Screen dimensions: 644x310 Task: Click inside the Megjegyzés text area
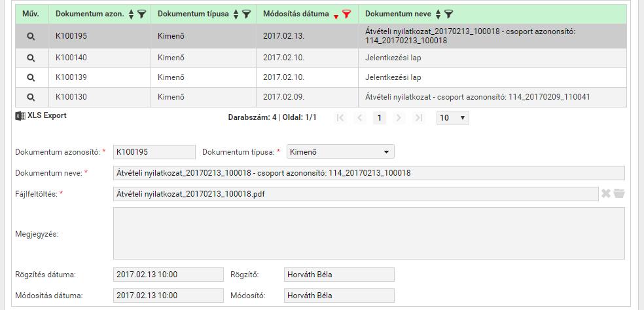(369, 233)
